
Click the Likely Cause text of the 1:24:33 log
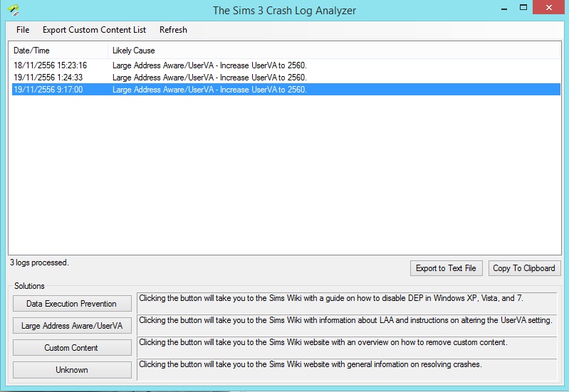click(209, 78)
